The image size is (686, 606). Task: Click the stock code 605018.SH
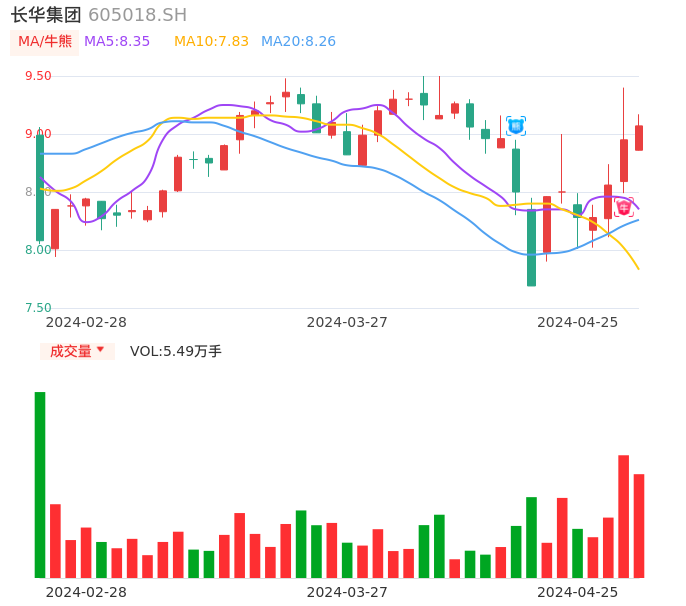pos(137,15)
